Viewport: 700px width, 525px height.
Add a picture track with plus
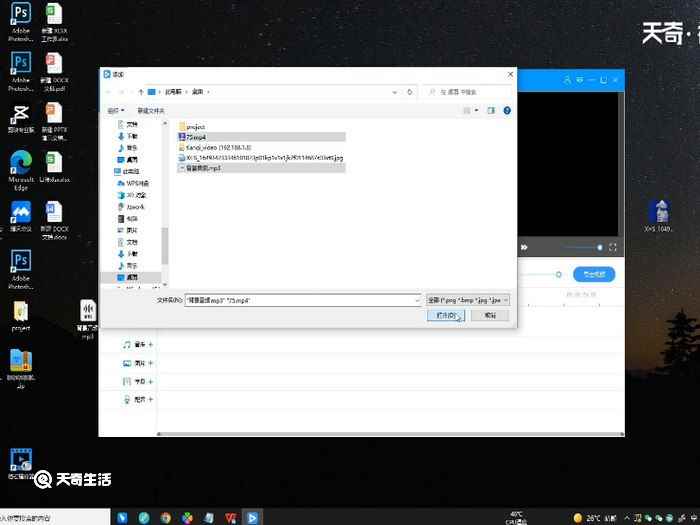point(151,363)
